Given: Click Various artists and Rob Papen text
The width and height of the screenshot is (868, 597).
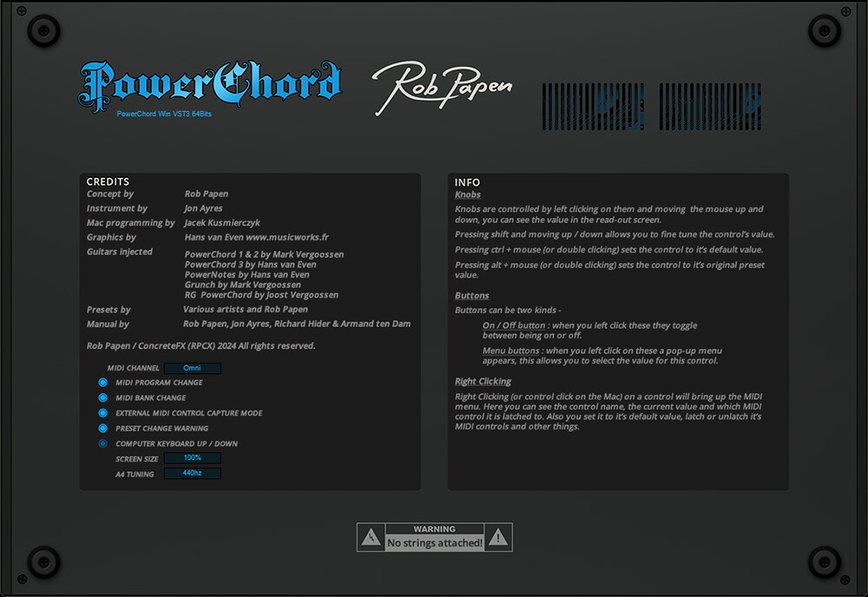Looking at the screenshot, I should tap(246, 309).
